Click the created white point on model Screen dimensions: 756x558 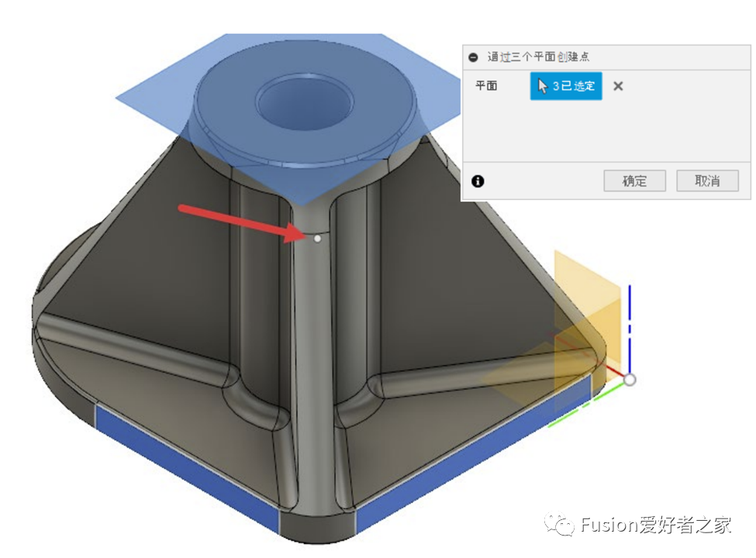click(x=317, y=239)
